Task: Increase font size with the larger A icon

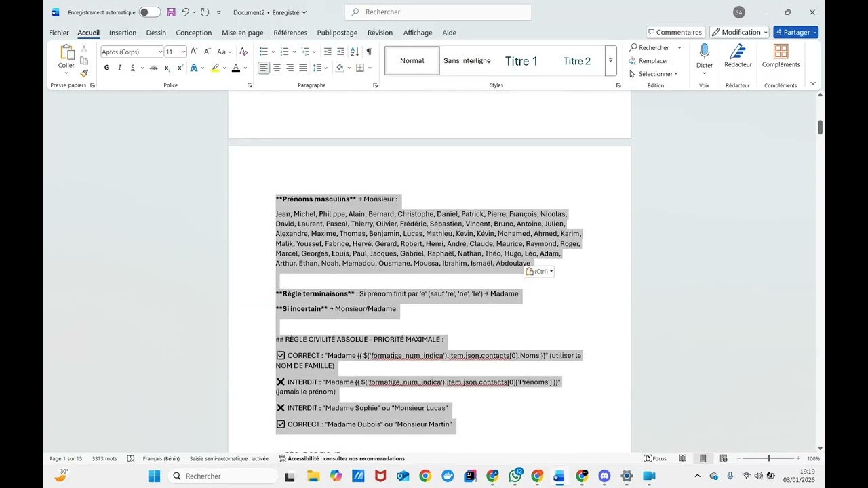Action: 194,52
